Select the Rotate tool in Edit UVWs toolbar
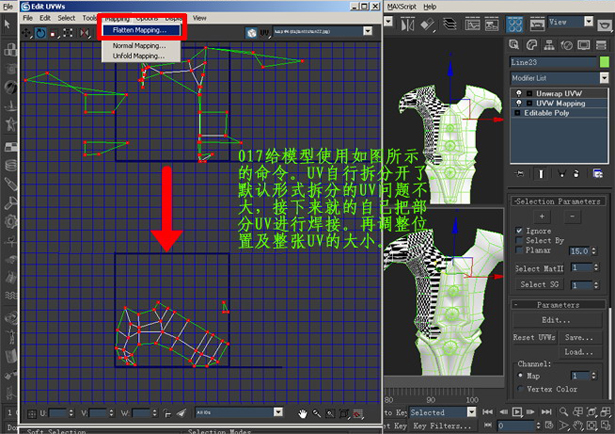Screen dimensions: 615x434 pyautogui.click(x=41, y=32)
